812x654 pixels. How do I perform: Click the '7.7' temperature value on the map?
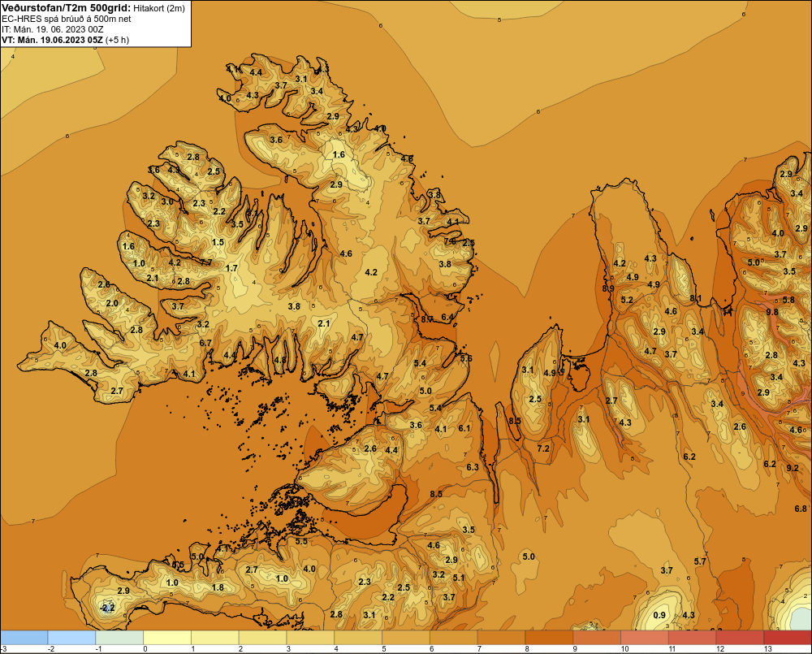point(206,262)
